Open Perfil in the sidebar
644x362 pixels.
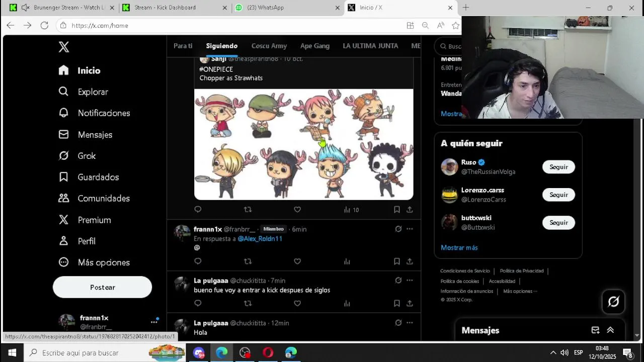coord(77,241)
